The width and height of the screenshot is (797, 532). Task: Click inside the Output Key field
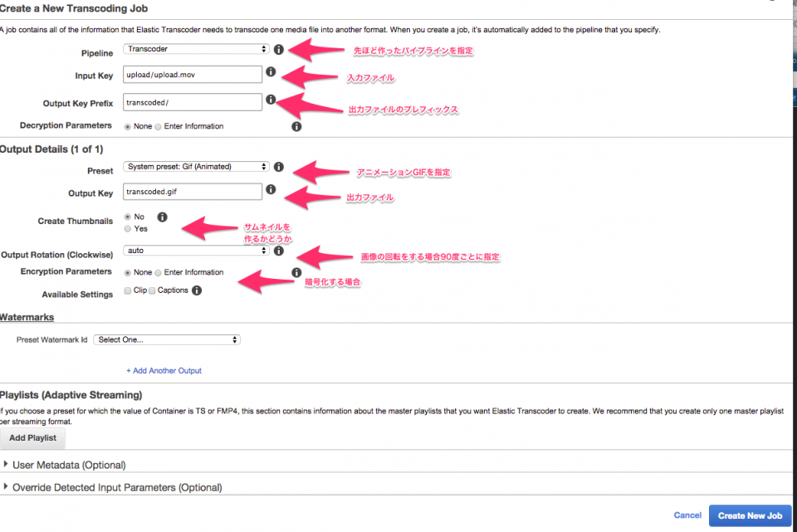pyautogui.click(x=192, y=191)
